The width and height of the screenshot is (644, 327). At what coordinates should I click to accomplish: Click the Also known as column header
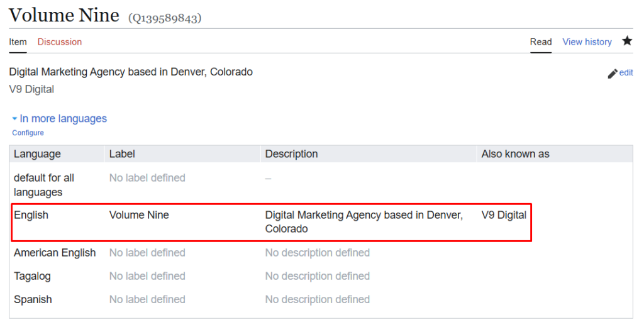(515, 154)
